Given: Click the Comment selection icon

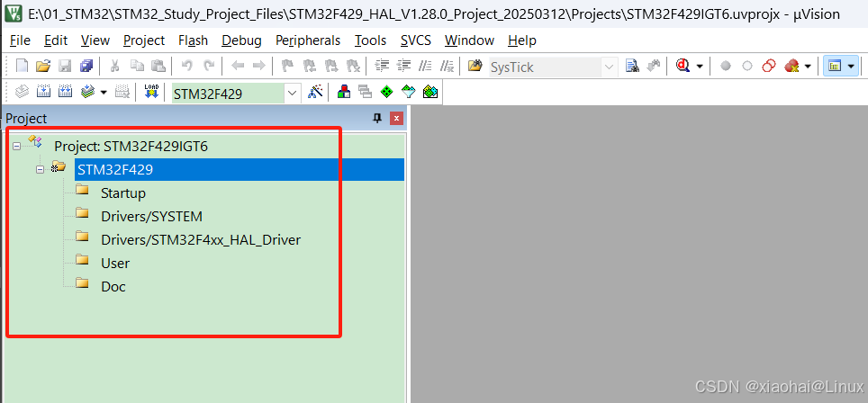Looking at the screenshot, I should [x=425, y=67].
